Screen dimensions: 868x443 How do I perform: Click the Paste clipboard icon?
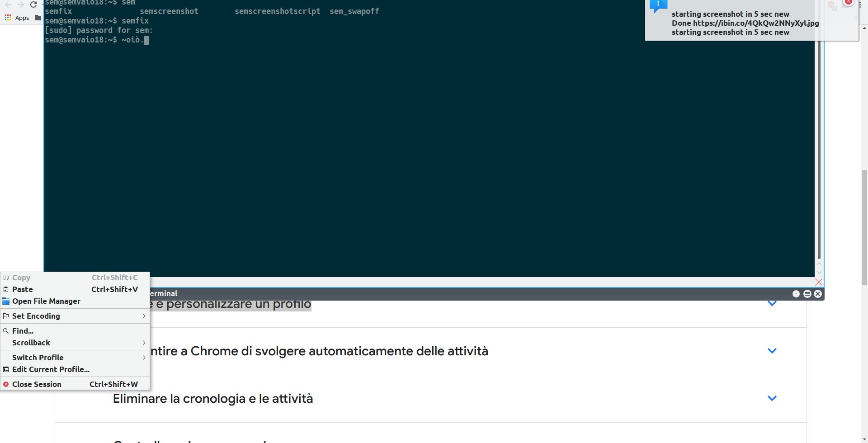pyautogui.click(x=6, y=289)
